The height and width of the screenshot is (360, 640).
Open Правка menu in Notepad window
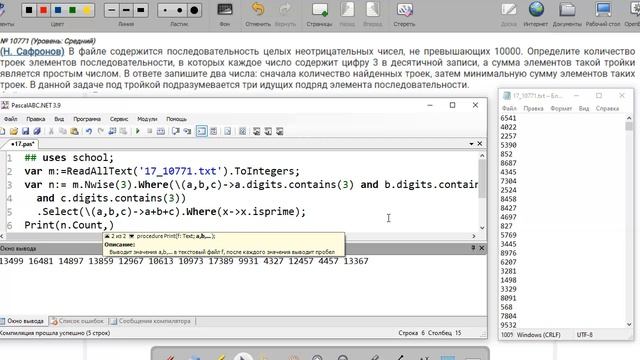(x=533, y=109)
